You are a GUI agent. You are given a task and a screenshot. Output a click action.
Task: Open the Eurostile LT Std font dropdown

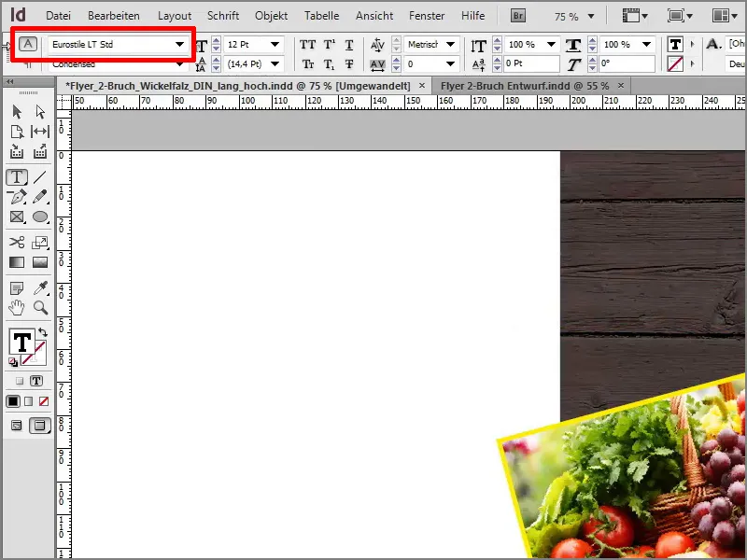click(x=179, y=44)
